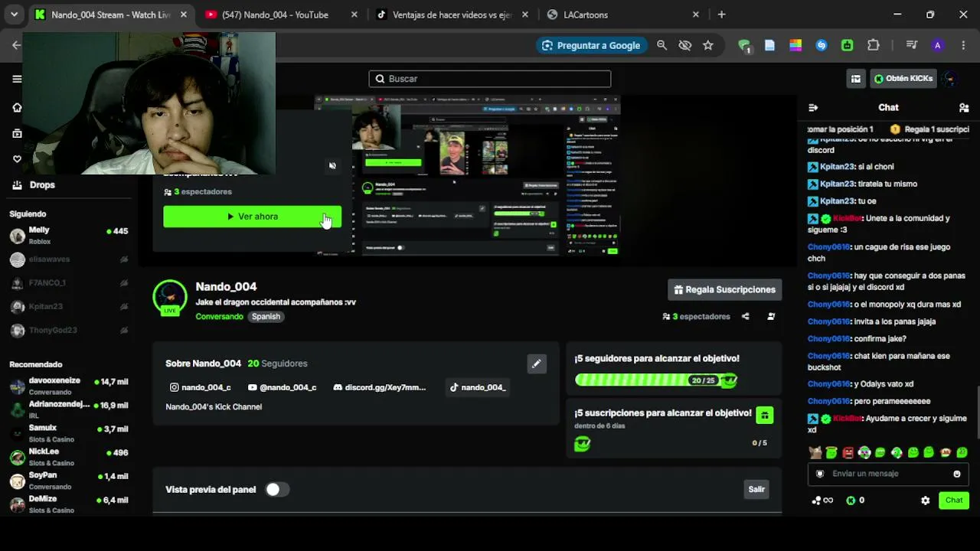Insert the red angry emote in chat
Screen dimensions: 980x551
click(848, 453)
